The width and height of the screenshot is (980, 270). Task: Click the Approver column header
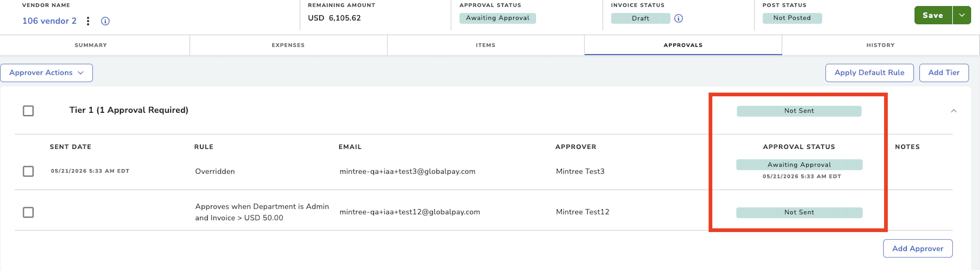click(x=576, y=147)
